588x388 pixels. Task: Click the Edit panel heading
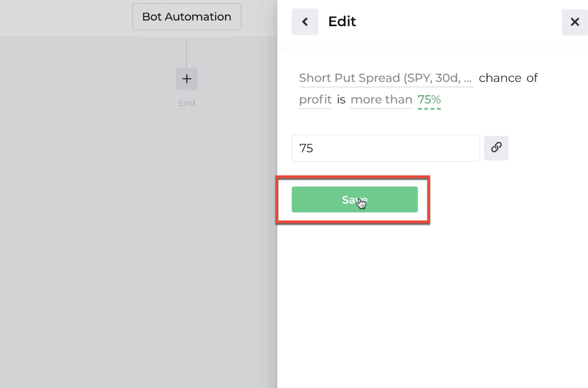coord(342,22)
